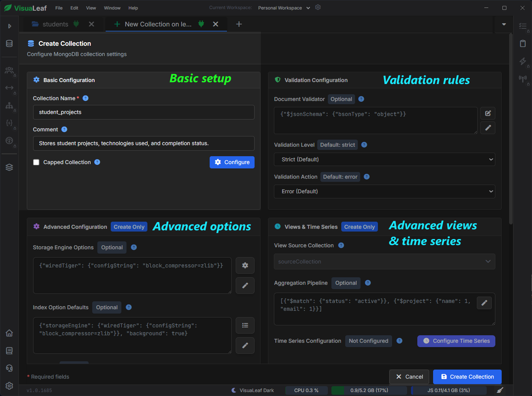Open the broadcast antenna icon in right panel
This screenshot has height=396, width=532.
(x=523, y=78)
